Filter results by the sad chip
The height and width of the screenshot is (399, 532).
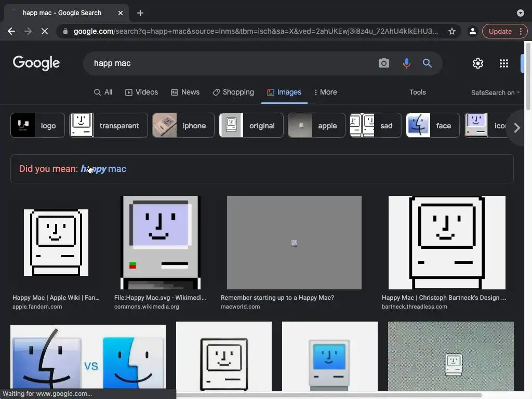coord(376,125)
